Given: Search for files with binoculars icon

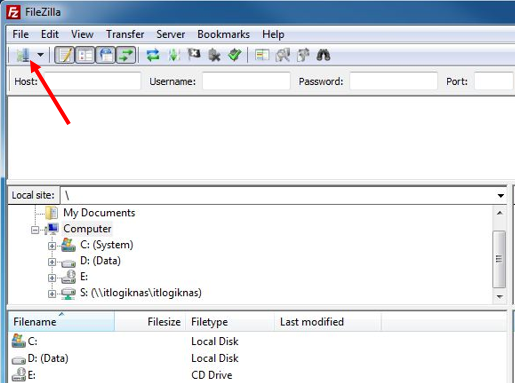Looking at the screenshot, I should pos(323,55).
